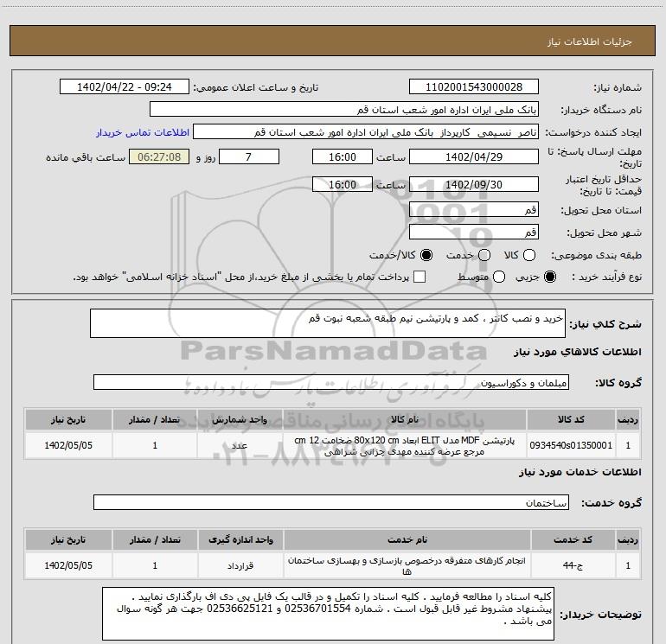Select the کالا/خدمت radio button

tap(426, 255)
